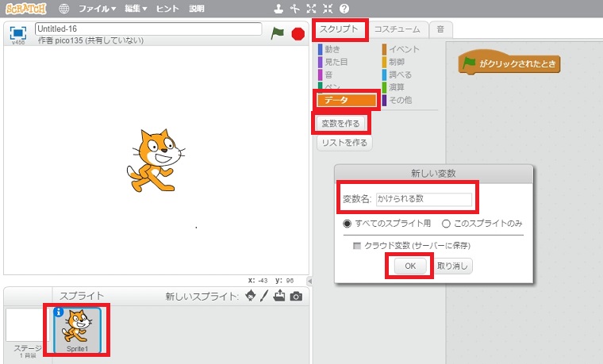Take new sprite from camera
The height and width of the screenshot is (364, 603).
(296, 296)
